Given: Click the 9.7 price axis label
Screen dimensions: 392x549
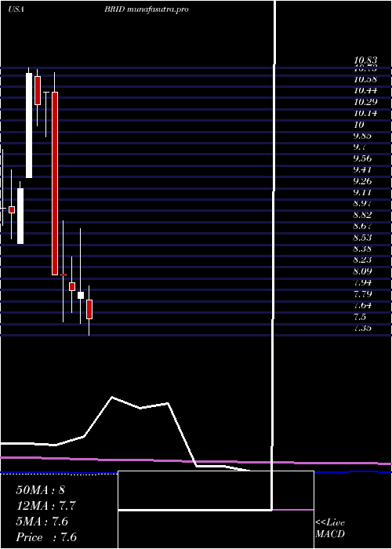Looking at the screenshot, I should (x=360, y=147).
